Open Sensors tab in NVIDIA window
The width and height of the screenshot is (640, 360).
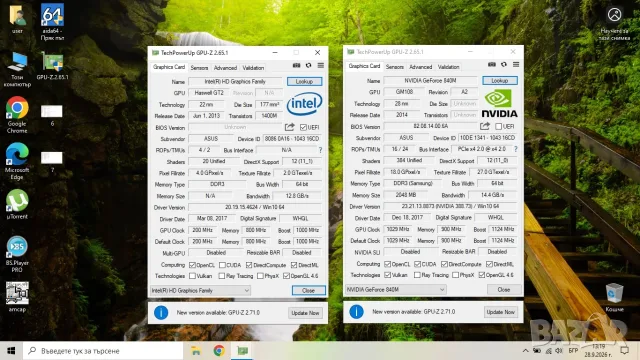click(x=395, y=67)
